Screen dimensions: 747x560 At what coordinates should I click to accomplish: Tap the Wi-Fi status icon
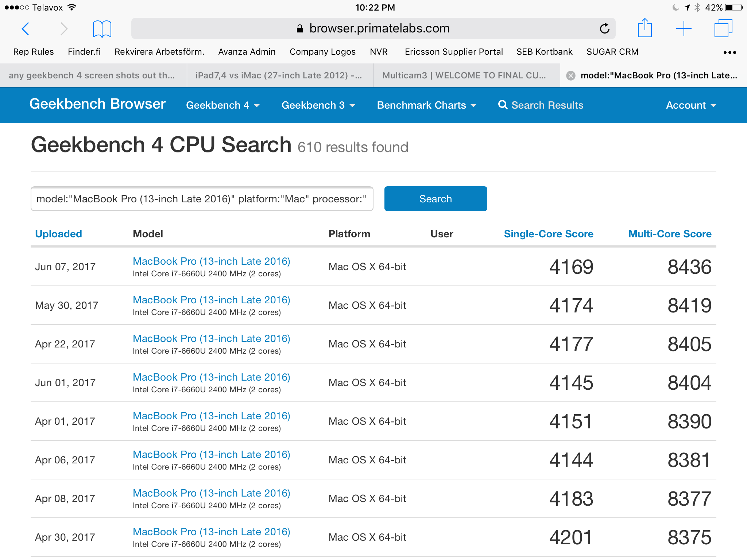(x=72, y=7)
